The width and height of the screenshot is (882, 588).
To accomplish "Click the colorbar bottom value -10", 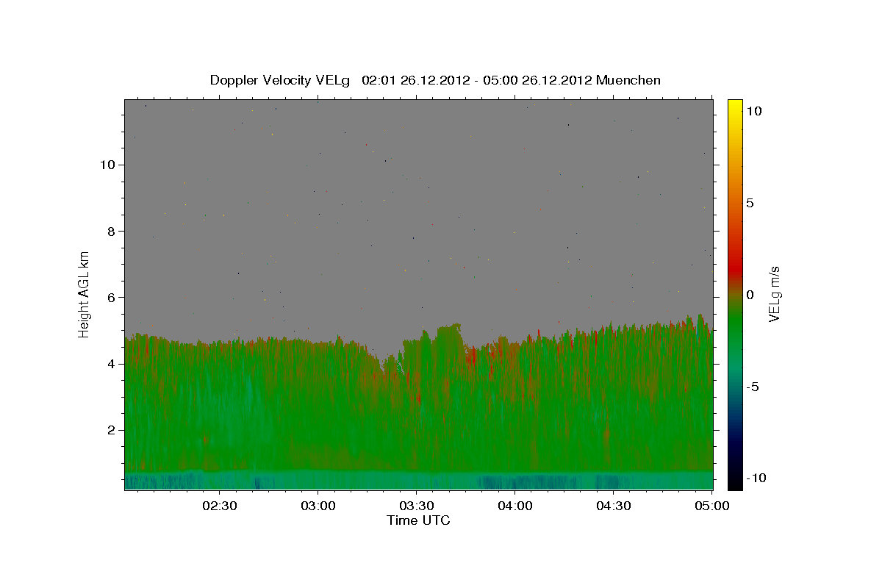I will point(756,478).
